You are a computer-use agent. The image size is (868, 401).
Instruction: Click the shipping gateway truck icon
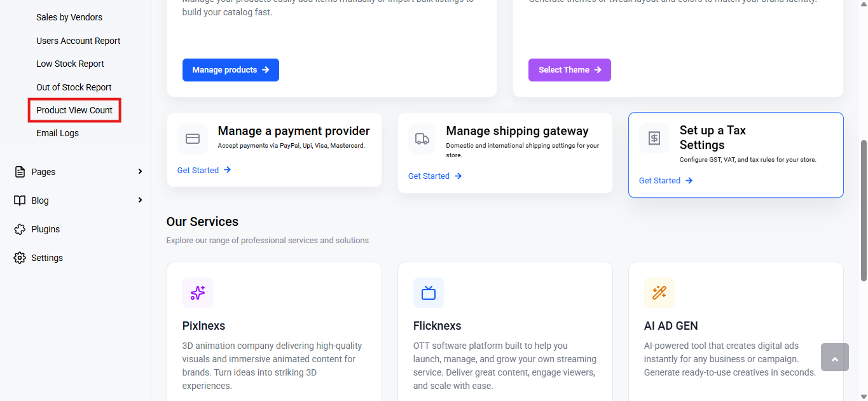pos(422,138)
